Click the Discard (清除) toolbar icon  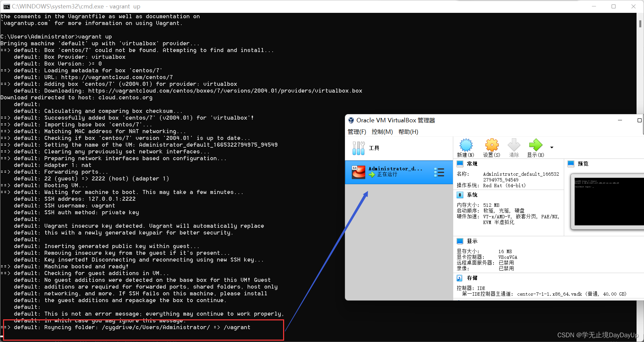(514, 145)
